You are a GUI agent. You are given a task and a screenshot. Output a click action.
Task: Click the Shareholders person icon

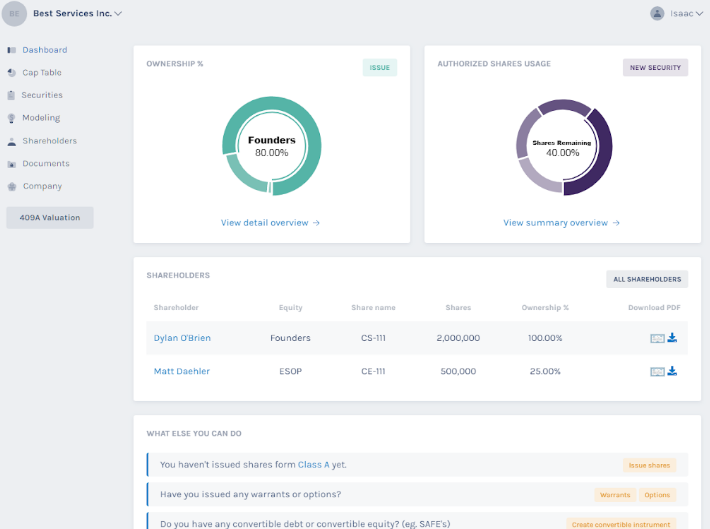(12, 141)
